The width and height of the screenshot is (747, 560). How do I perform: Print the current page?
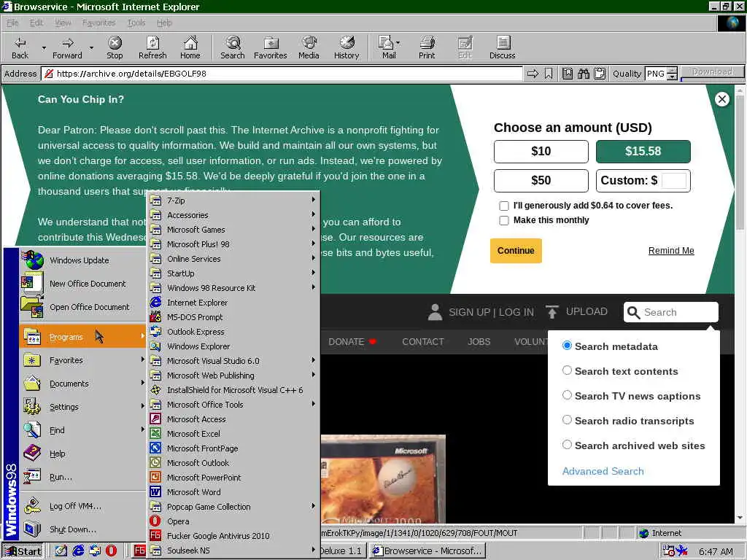(x=427, y=47)
